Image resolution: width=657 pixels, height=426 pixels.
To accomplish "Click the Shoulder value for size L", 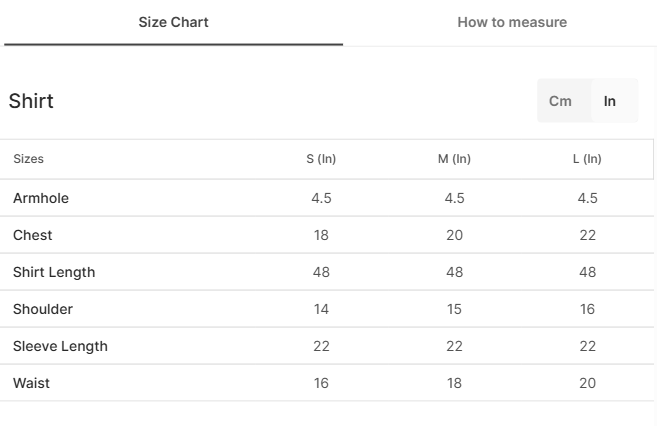I will click(x=587, y=309).
